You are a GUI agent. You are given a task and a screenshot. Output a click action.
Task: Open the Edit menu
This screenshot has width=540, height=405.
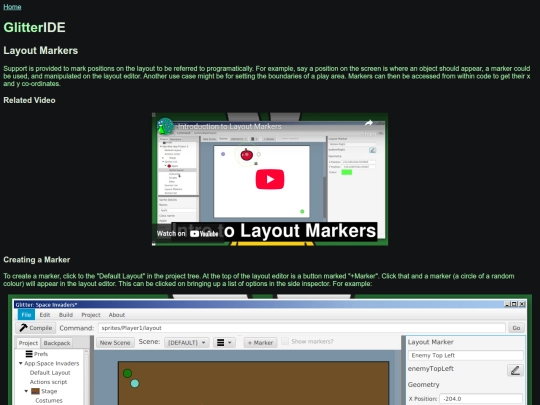coord(45,315)
